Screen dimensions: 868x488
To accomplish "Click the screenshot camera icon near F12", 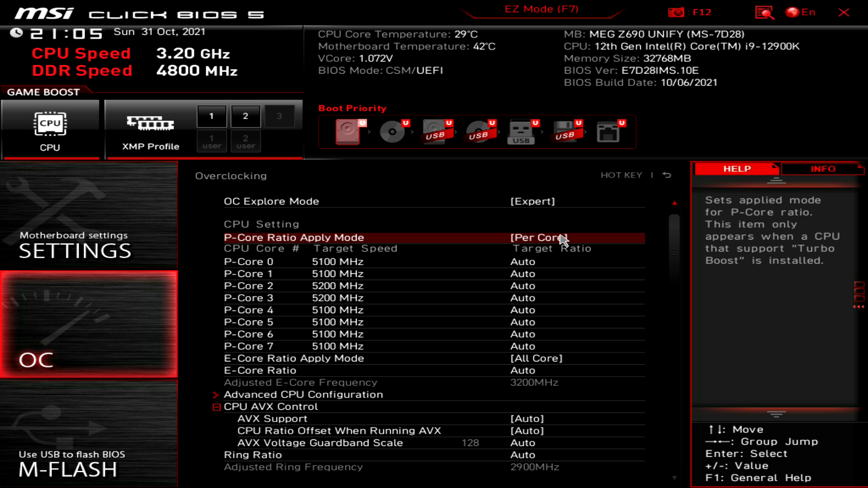I will click(676, 12).
